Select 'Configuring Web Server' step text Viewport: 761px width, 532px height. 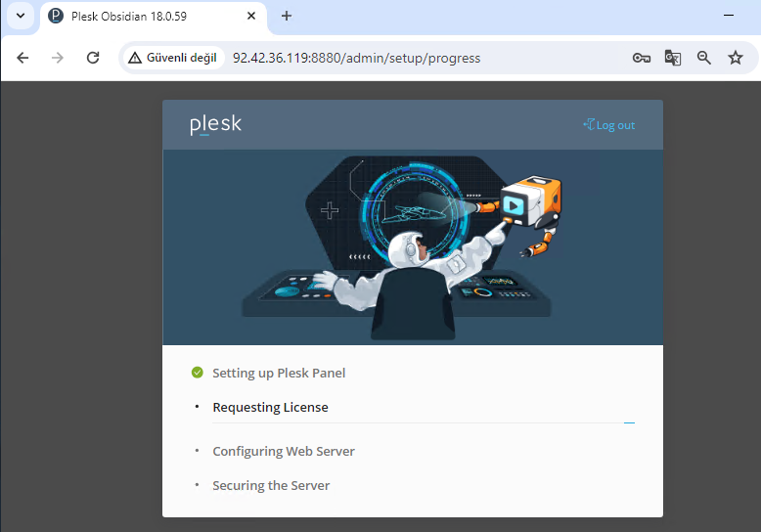284,452
